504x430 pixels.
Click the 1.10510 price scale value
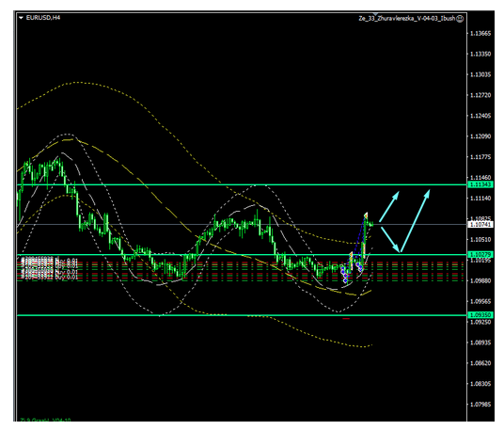tap(480, 240)
